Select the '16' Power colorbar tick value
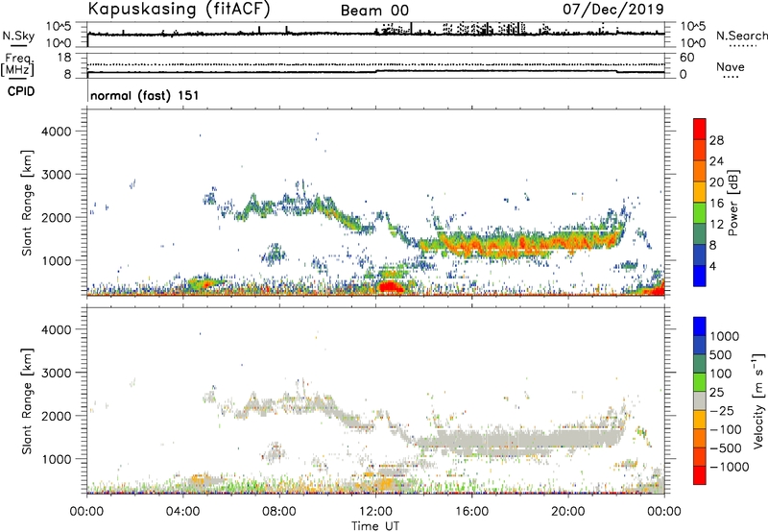 click(x=716, y=204)
